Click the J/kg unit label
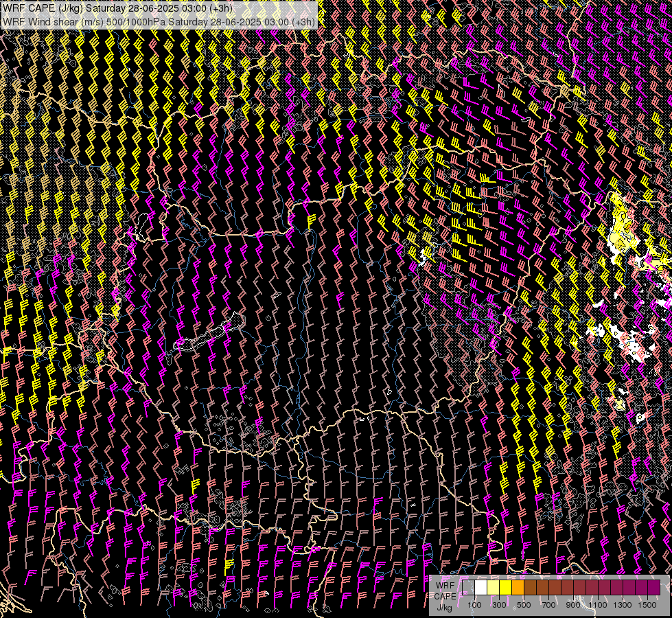This screenshot has height=618, width=672. click(445, 608)
